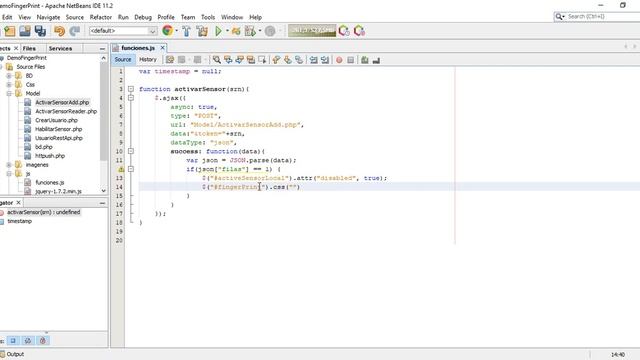This screenshot has width=640, height=360.
Task: Comment selected lines editor icon
Action: 364,60
